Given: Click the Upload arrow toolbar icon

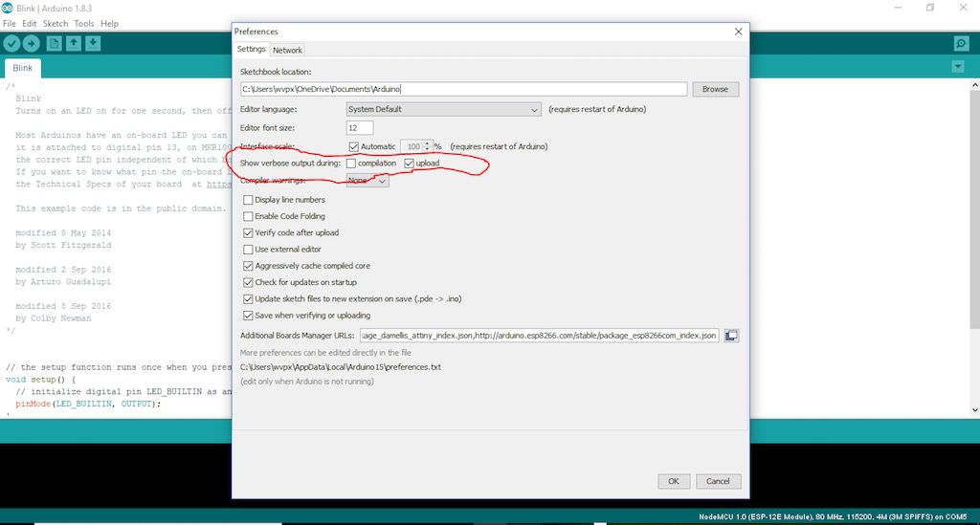Looking at the screenshot, I should [32, 43].
